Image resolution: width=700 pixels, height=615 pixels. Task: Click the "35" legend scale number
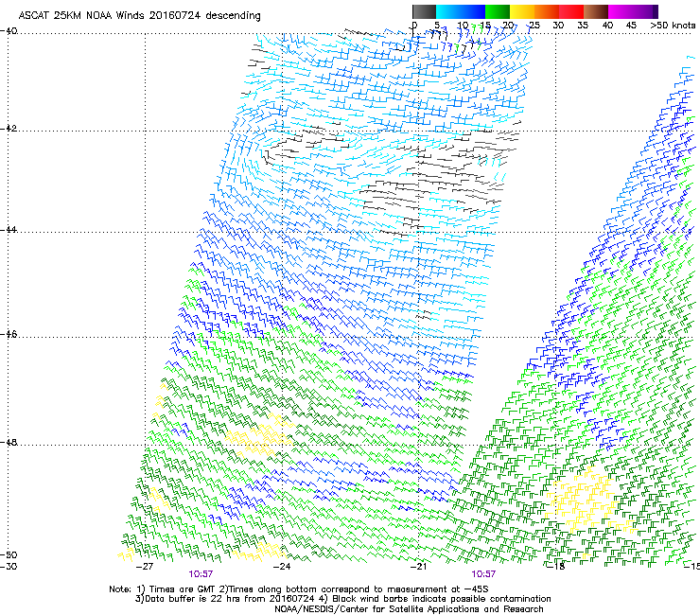click(x=583, y=26)
